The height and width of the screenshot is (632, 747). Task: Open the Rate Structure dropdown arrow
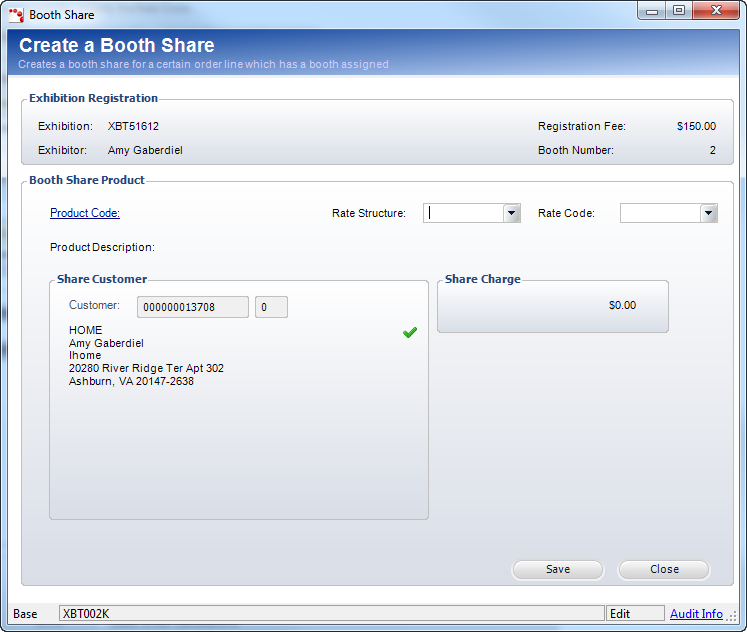[512, 213]
